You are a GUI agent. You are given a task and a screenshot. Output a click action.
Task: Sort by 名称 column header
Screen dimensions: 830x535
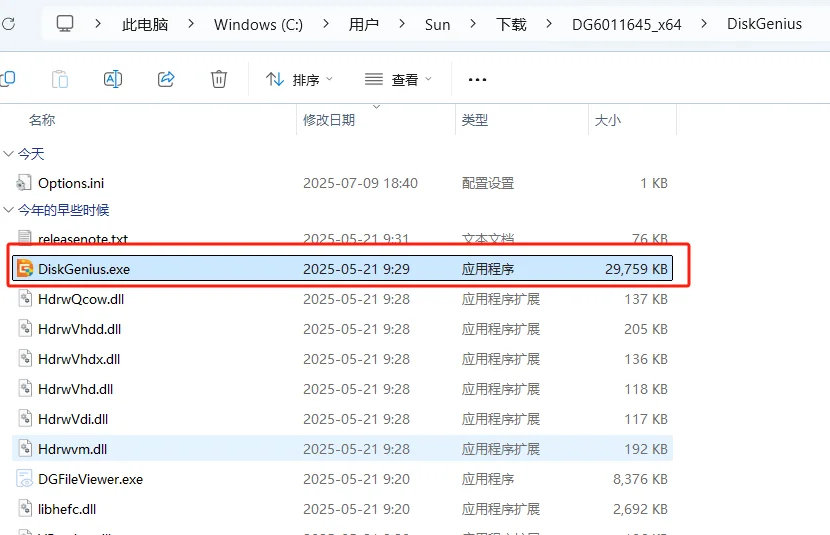click(x=42, y=120)
